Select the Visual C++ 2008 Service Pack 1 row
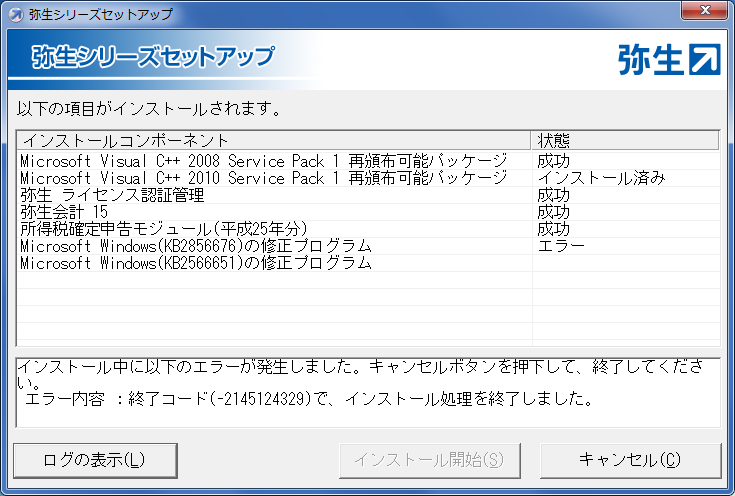735x496 pixels. 368,161
